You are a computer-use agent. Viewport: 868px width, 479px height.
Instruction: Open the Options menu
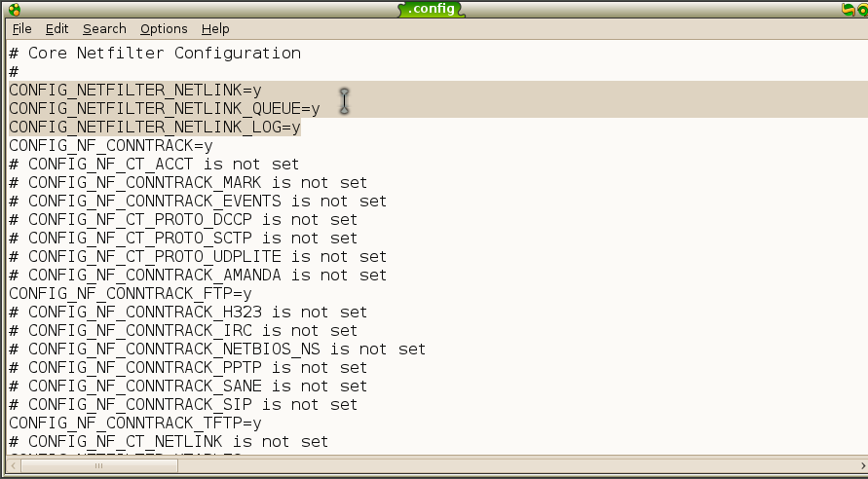(164, 29)
